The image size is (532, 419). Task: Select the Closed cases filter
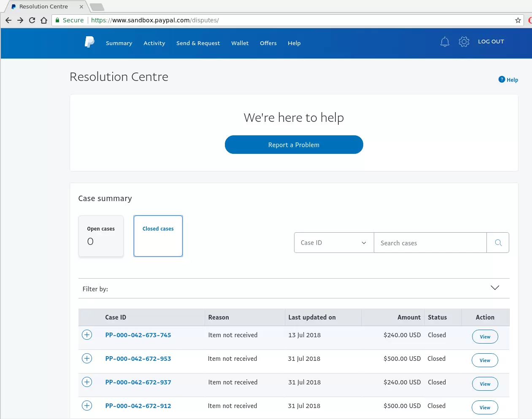[x=158, y=236]
